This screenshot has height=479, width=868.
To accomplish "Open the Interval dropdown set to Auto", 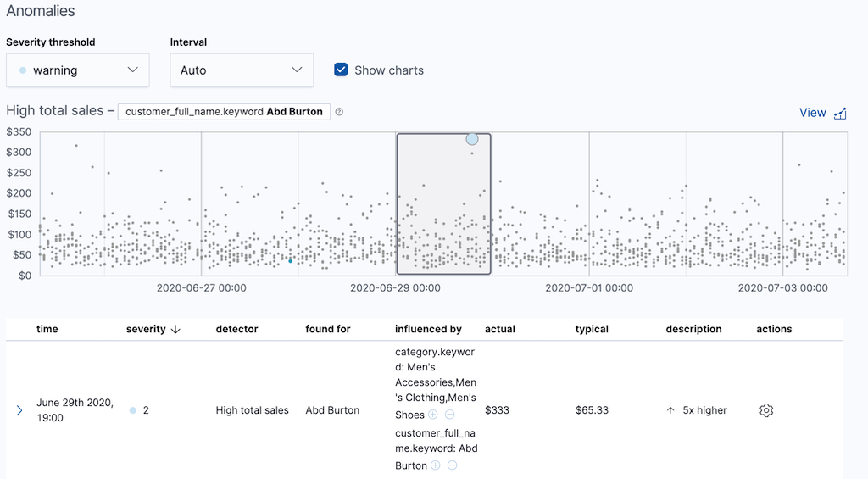I will coord(242,70).
